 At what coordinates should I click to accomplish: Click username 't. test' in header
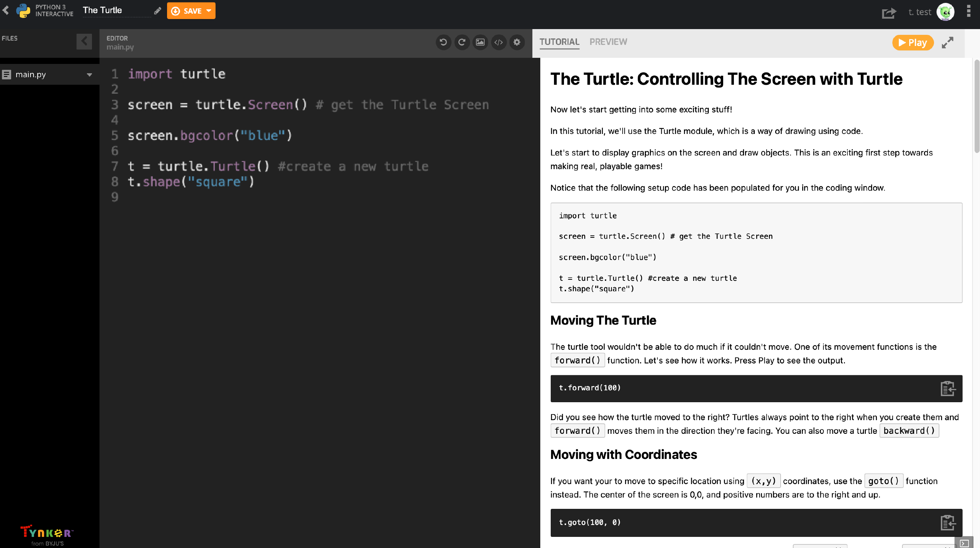pos(920,12)
